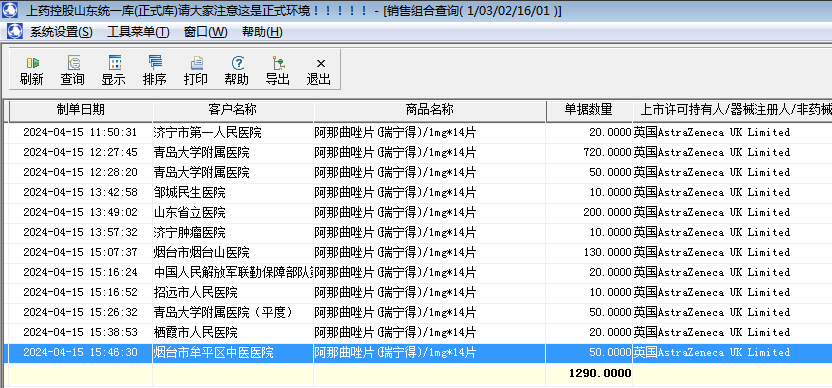832x388 pixels.
Task: Click the 退出 exit toolbar icon
Action: pos(318,71)
